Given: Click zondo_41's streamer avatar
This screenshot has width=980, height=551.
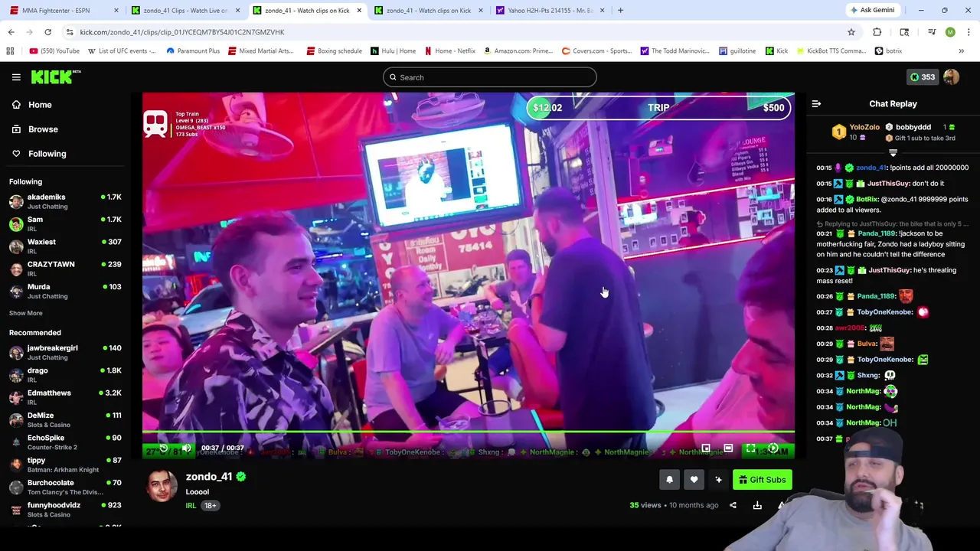Looking at the screenshot, I should (162, 486).
